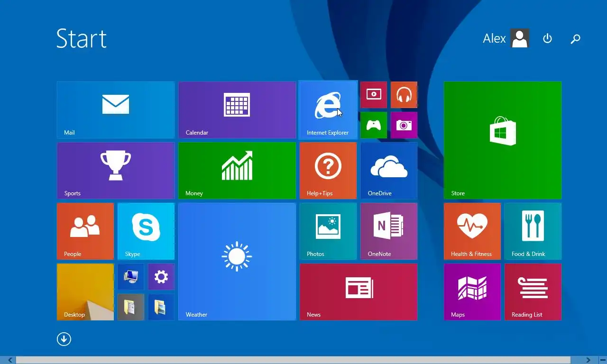Viewport: 607px width, 364px height.
Task: Open the Pictures folder small tile
Action: (x=161, y=307)
